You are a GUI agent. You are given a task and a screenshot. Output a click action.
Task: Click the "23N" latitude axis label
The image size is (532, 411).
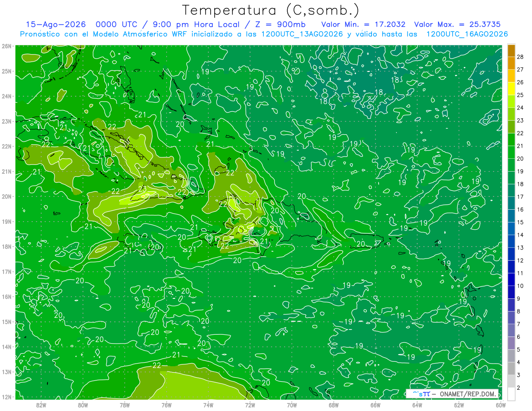[x=7, y=121]
